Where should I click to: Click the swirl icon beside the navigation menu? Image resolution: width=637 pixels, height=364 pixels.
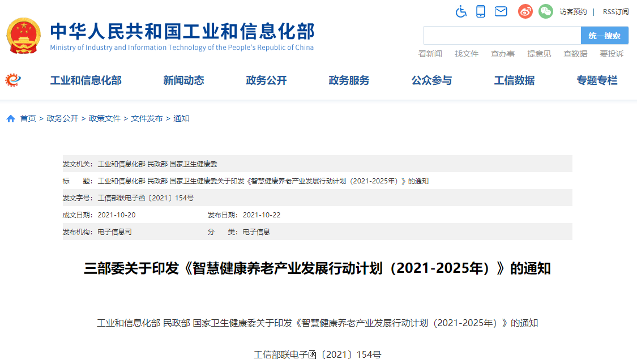coord(13,80)
